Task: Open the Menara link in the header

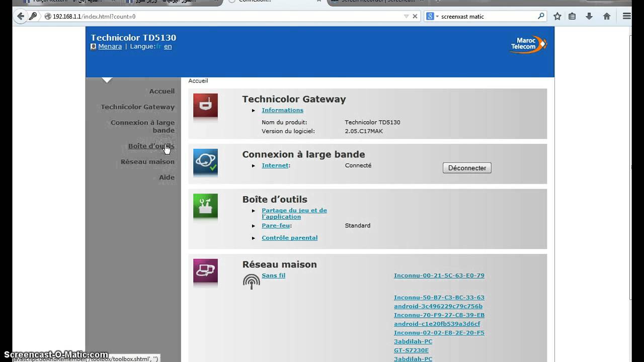Action: point(110,46)
